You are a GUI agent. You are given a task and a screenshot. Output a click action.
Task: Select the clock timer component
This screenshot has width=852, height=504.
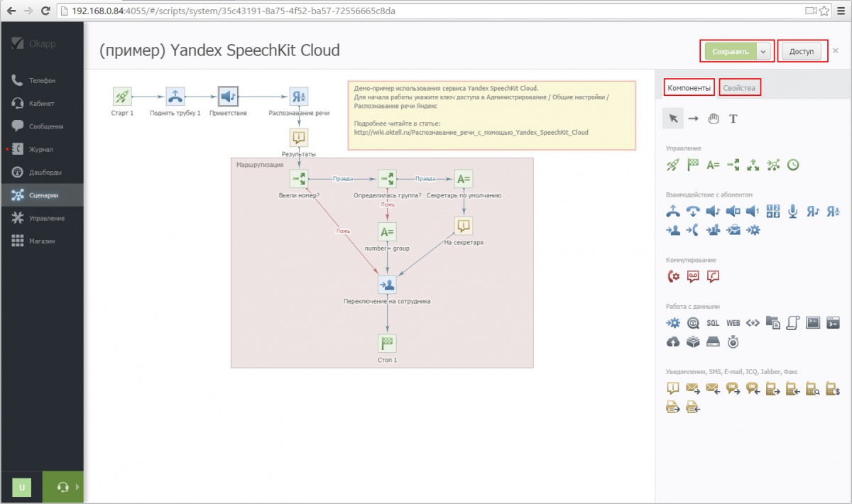pos(794,165)
